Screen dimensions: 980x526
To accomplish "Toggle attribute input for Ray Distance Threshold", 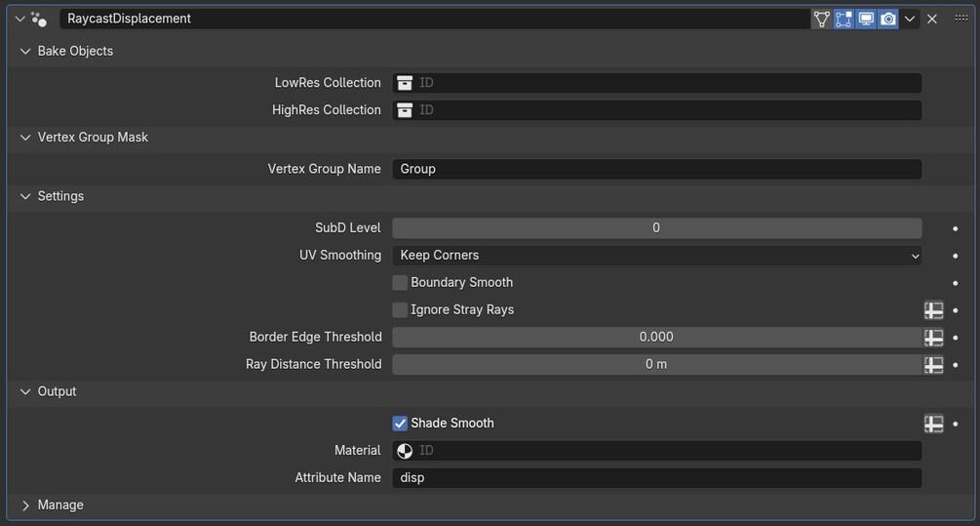I will pyautogui.click(x=934, y=365).
